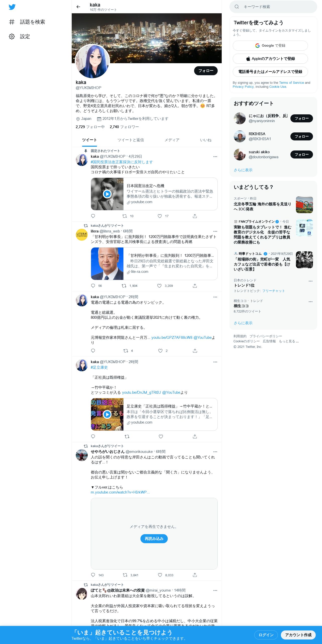322x644 pixels.
Task: Switch to メディア tab
Action: point(172,140)
